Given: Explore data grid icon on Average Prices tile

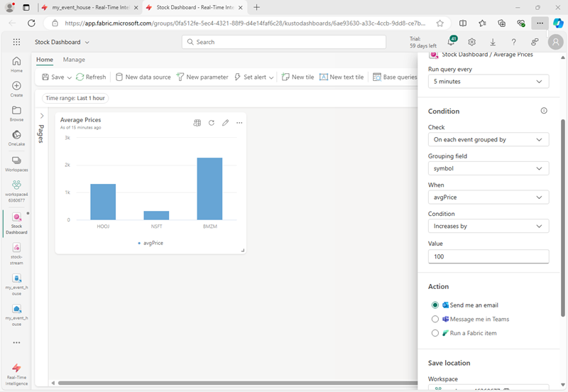Looking at the screenshot, I should [x=197, y=123].
